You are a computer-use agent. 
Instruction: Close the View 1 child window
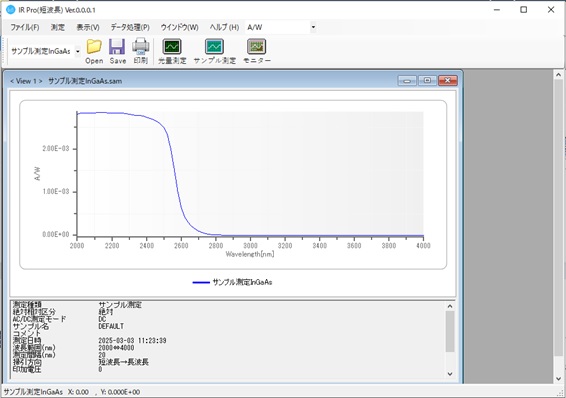pyautogui.click(x=448, y=80)
